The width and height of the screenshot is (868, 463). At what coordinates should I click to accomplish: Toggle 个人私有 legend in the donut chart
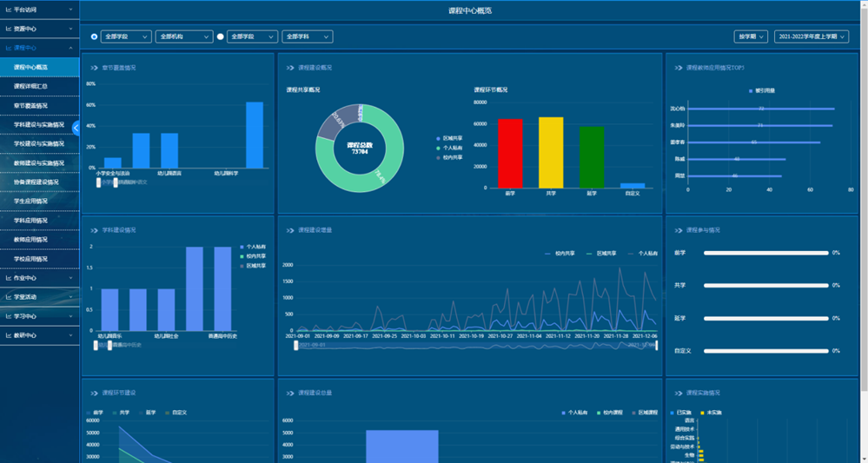tap(449, 149)
